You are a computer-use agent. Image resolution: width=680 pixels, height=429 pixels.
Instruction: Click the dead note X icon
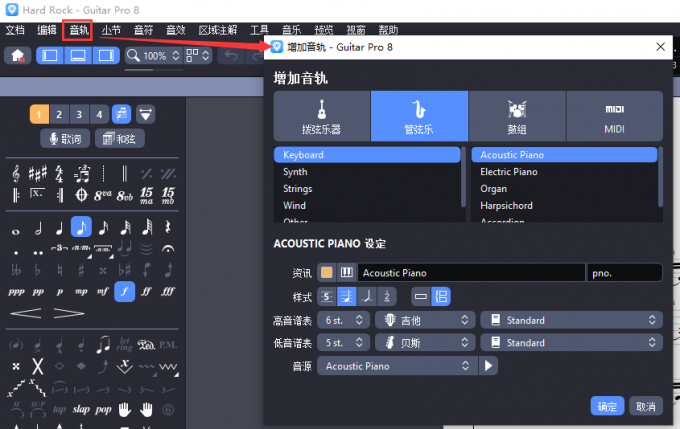point(38,367)
